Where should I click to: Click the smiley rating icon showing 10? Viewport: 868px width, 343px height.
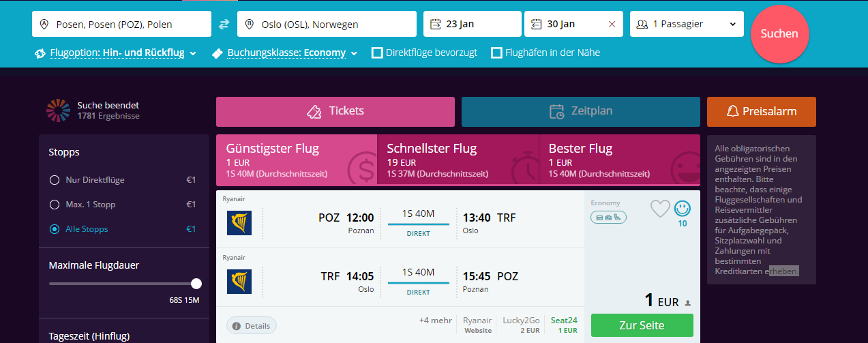pos(682,208)
